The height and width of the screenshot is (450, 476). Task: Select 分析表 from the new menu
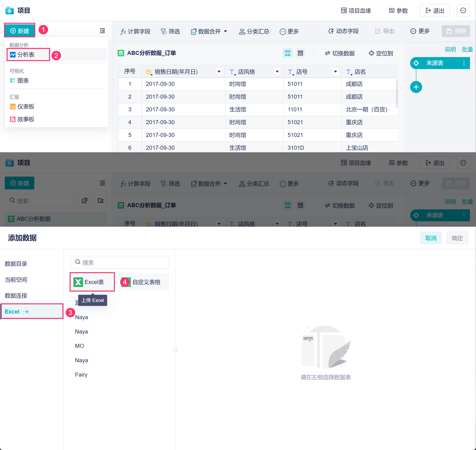(26, 55)
